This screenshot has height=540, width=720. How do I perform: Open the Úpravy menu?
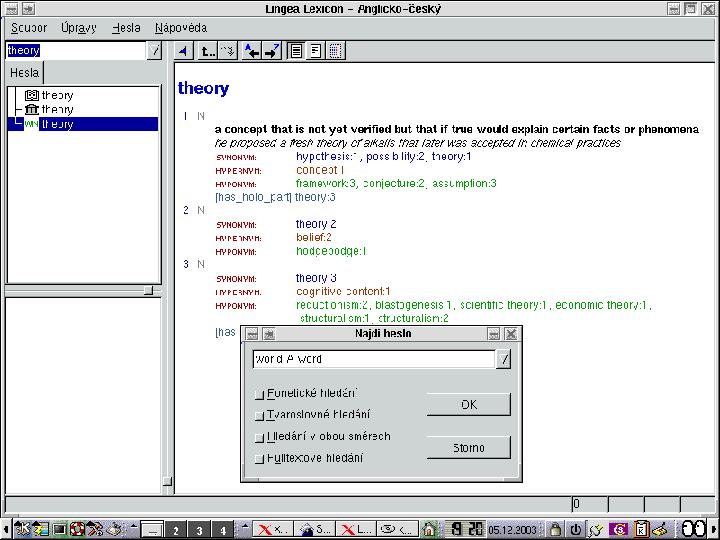[79, 28]
